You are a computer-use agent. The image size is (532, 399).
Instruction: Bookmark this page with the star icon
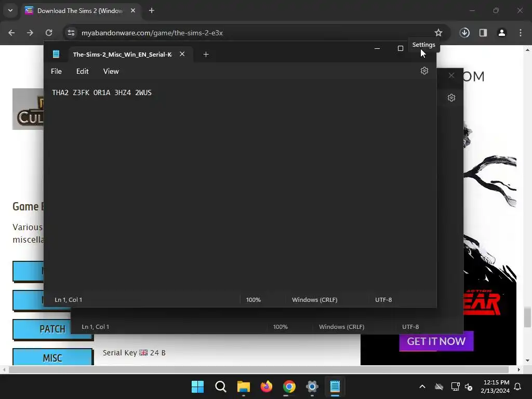click(x=438, y=33)
